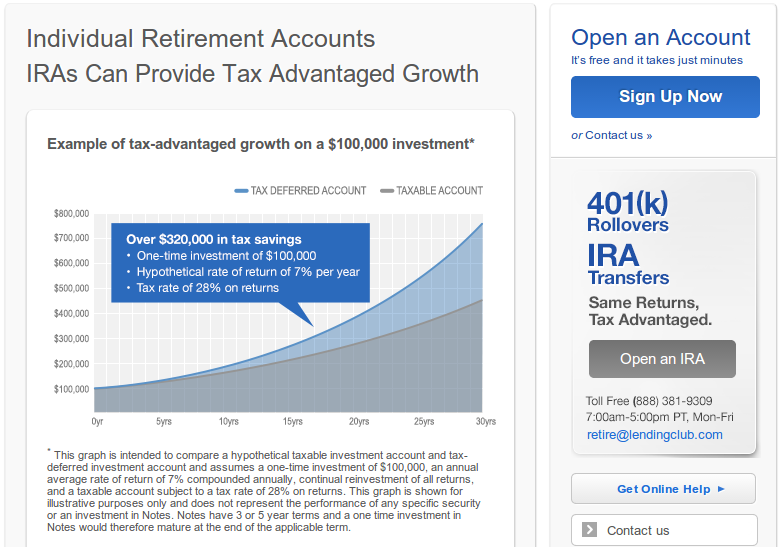Select the Contact us box in the sidebar
The width and height of the screenshot is (783, 547).
(664, 530)
